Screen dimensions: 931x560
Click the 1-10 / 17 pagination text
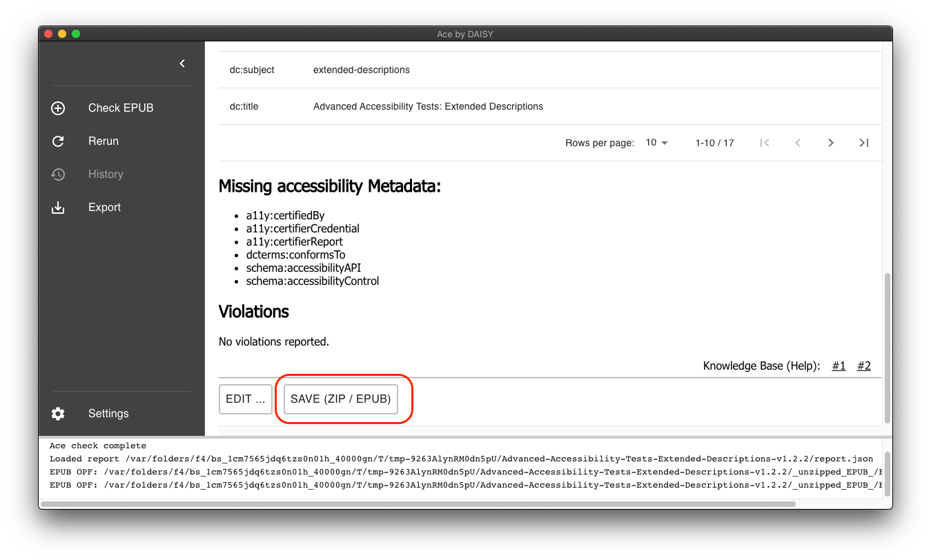tap(715, 143)
